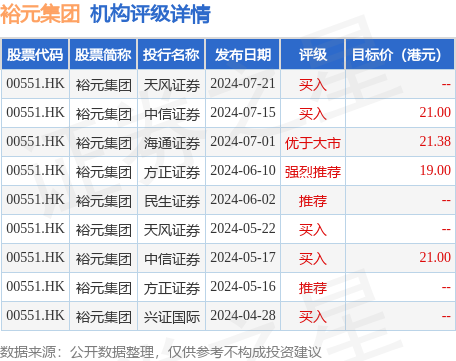Click the 19.00 target price
Image resolution: width=456 pixels, height=361 pixels.
click(435, 171)
